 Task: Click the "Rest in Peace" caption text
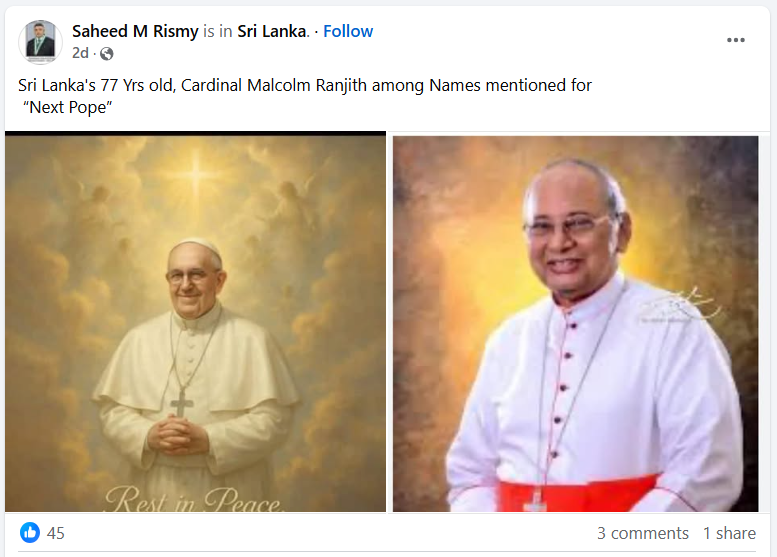(194, 500)
